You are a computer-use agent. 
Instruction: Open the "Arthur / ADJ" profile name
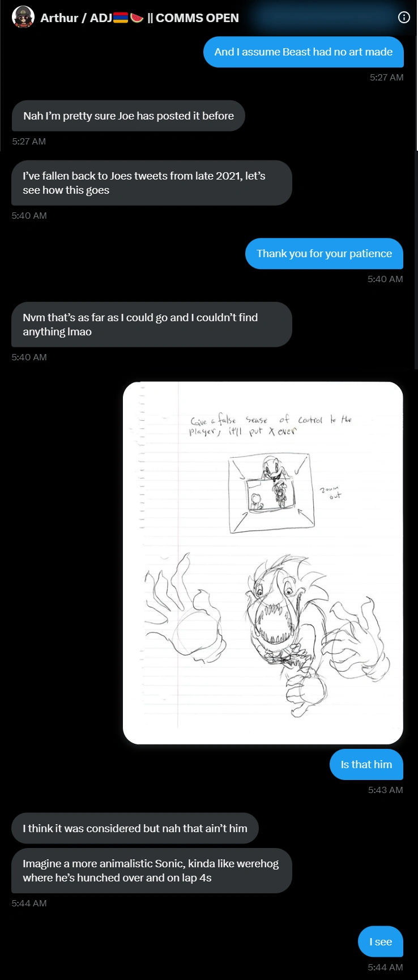click(x=76, y=18)
